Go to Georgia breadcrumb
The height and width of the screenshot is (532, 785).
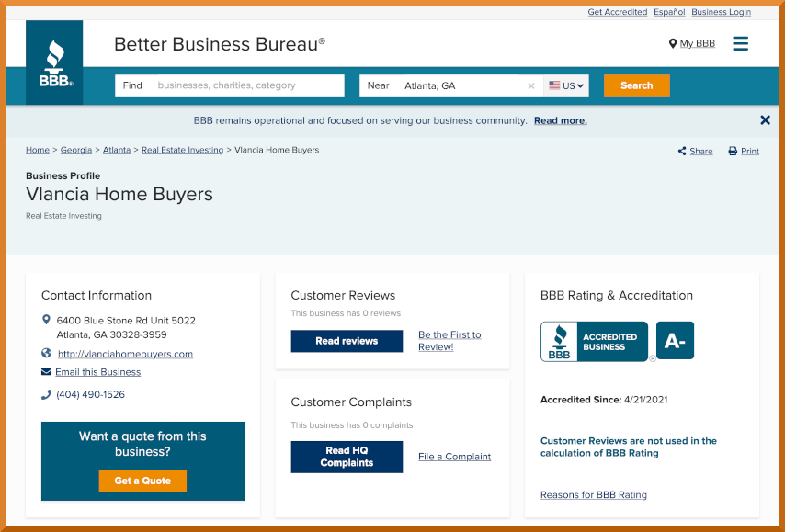pyautogui.click(x=76, y=150)
